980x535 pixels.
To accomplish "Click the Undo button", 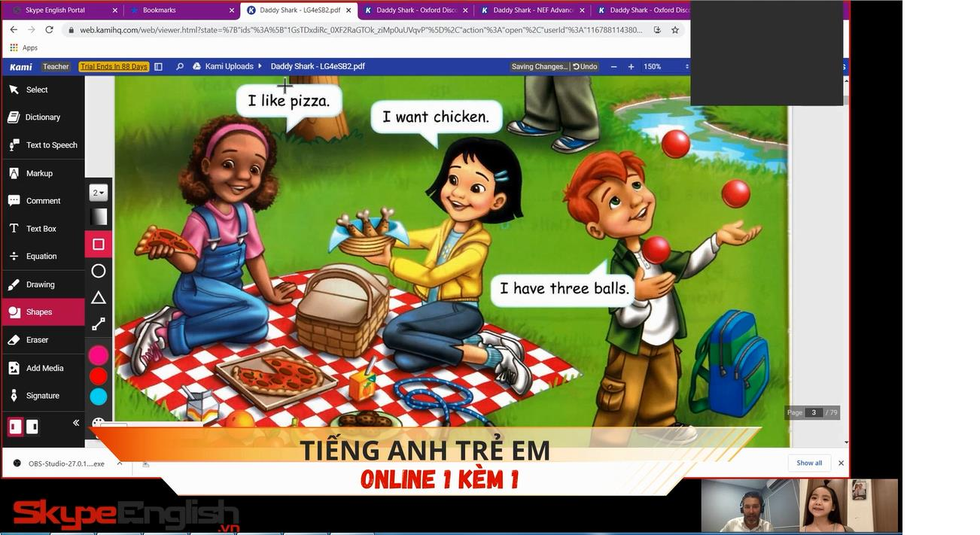I will pyautogui.click(x=585, y=66).
